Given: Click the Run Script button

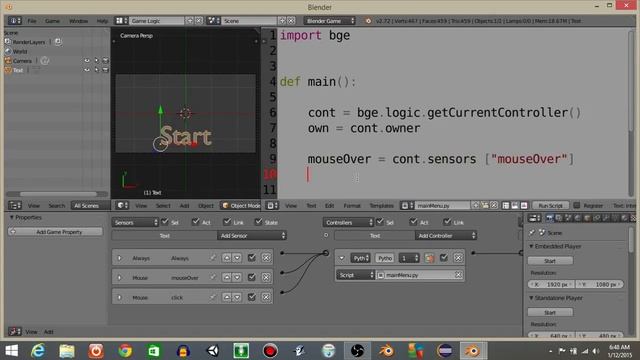Looking at the screenshot, I should pyautogui.click(x=550, y=205).
